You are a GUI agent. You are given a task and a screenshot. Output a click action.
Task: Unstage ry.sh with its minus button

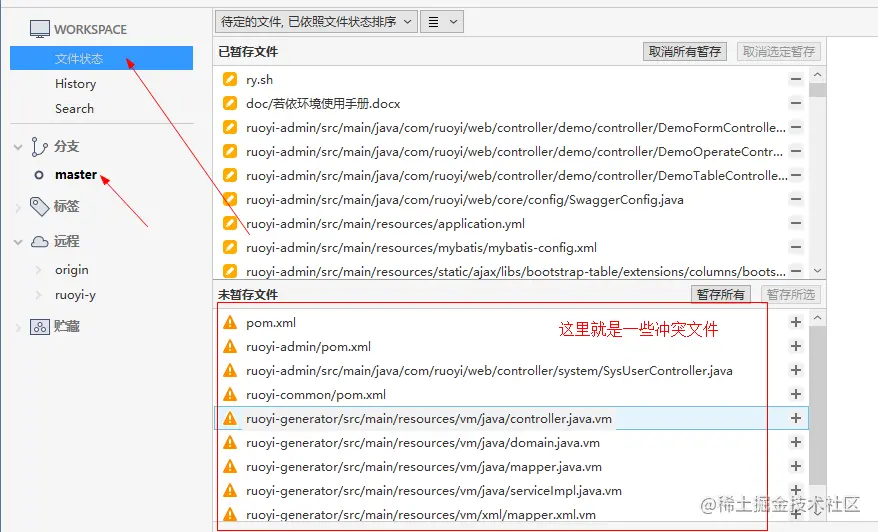click(x=796, y=80)
